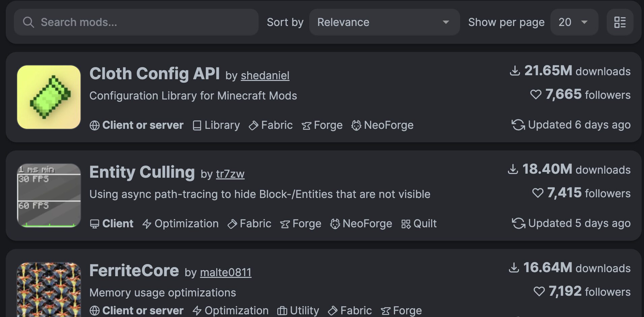Click the Fabric icon on Cloth Config API
This screenshot has height=317, width=644.
(253, 125)
